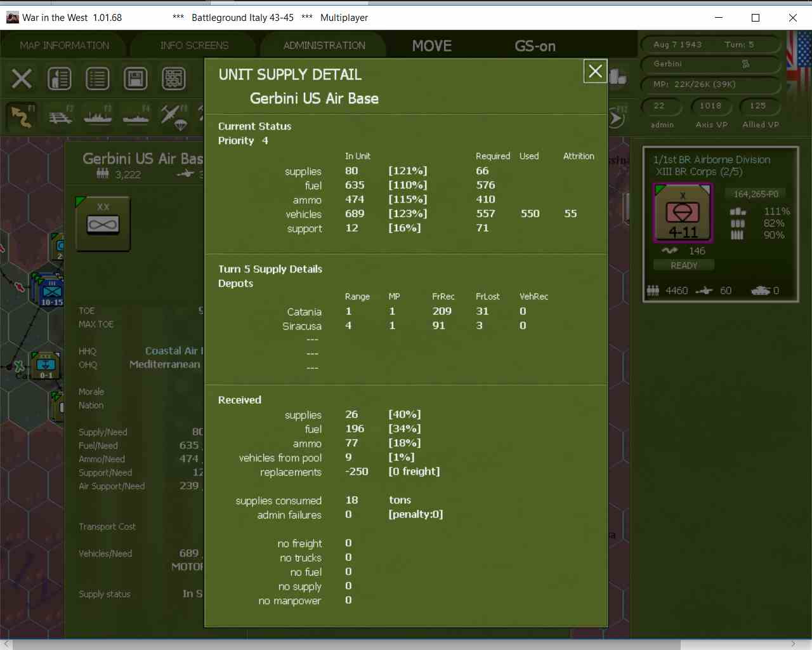The width and height of the screenshot is (812, 650).
Task: Click the Mediterranean OHQ link in the unit panel
Action: tap(165, 364)
